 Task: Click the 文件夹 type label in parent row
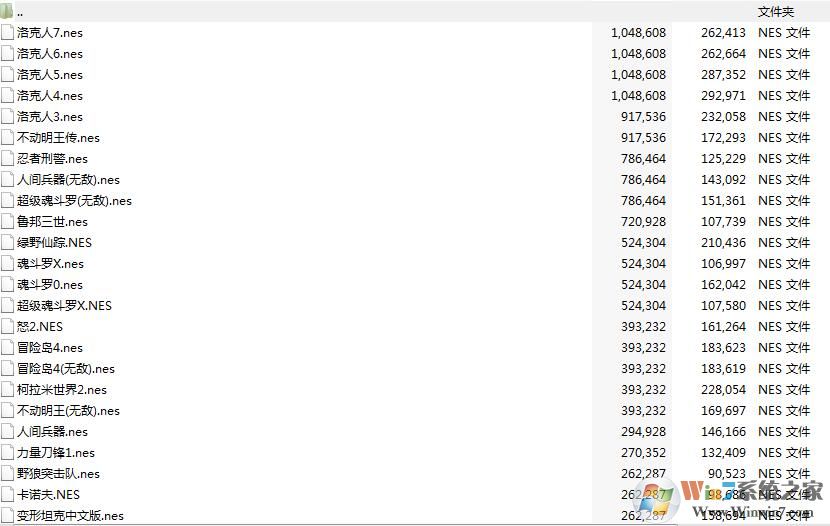pyautogui.click(x=776, y=12)
